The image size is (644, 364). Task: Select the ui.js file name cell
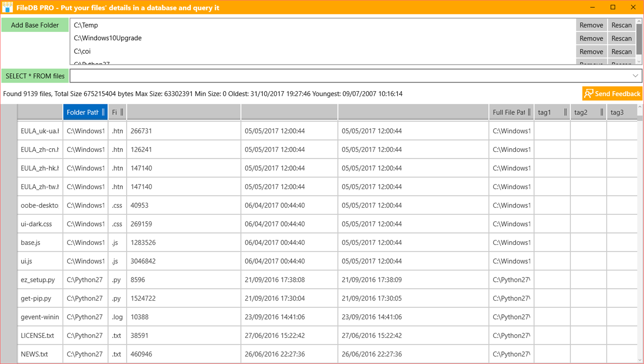[x=40, y=261]
